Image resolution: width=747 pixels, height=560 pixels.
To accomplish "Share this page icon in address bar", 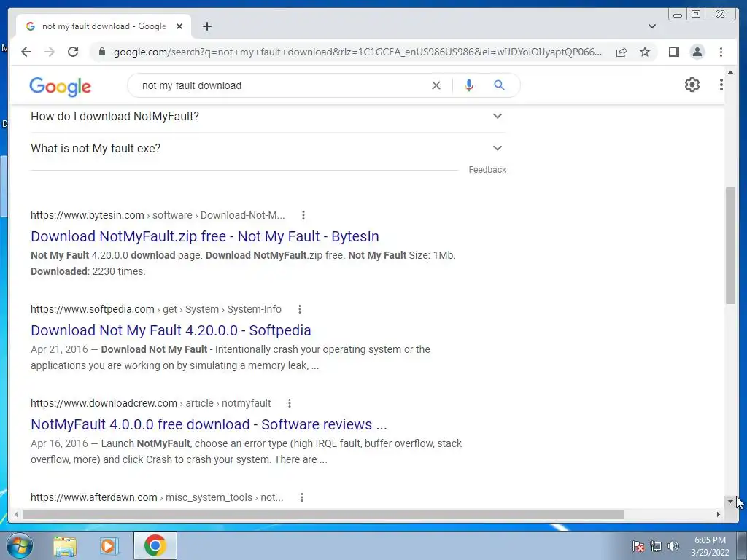I will (622, 52).
